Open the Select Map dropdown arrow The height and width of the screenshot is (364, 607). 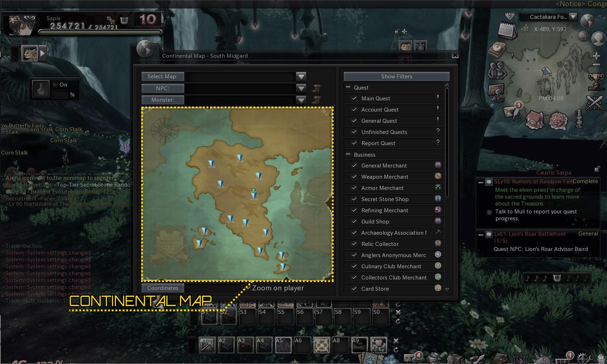pyautogui.click(x=301, y=77)
